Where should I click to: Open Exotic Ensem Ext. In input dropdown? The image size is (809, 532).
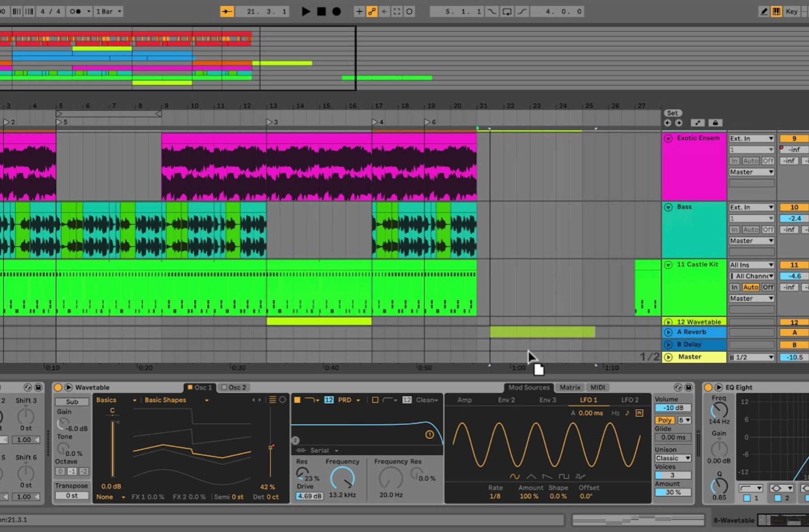pos(751,138)
